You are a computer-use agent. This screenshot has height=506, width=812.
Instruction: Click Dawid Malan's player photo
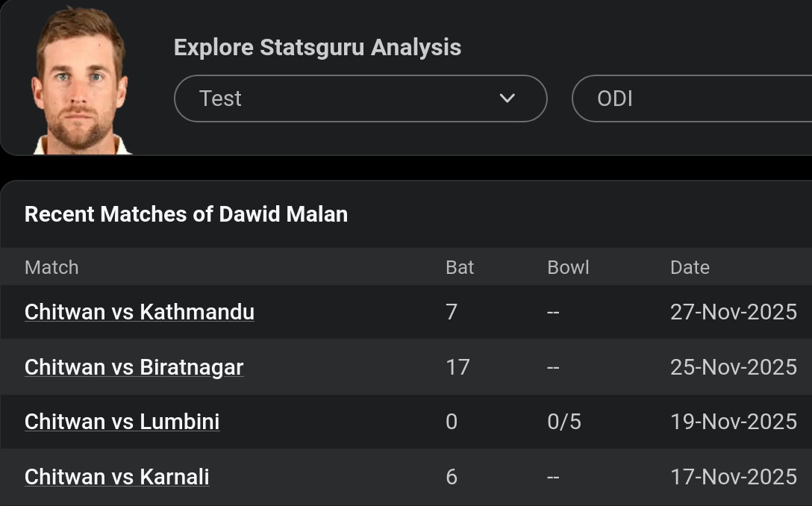tap(81, 81)
